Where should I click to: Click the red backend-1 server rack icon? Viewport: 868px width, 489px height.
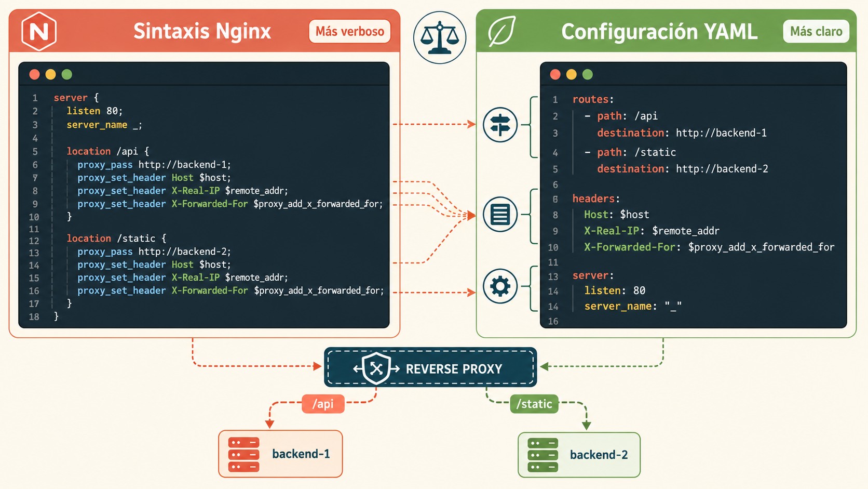(243, 454)
